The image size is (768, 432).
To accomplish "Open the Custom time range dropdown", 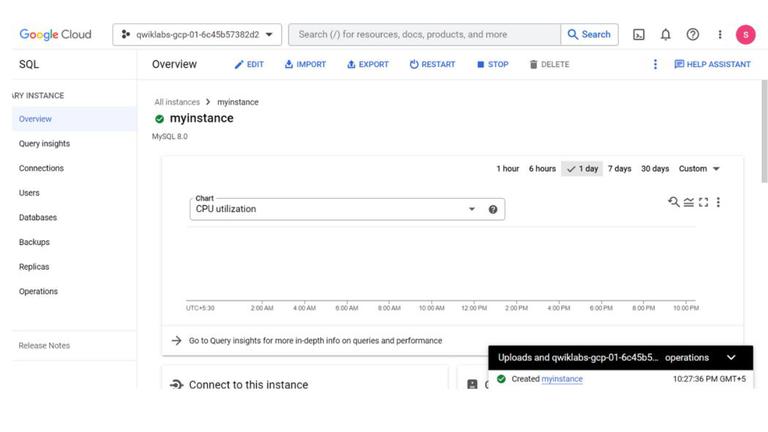I will pos(699,169).
